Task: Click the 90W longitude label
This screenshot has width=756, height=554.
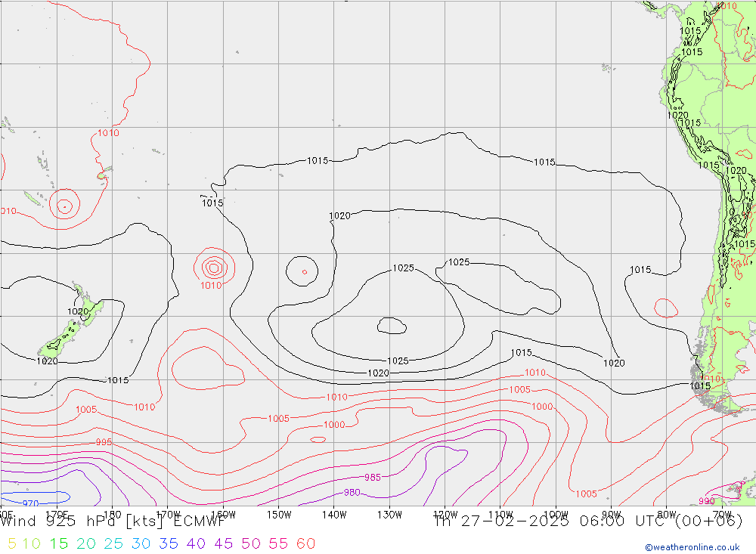Action: coord(612,515)
